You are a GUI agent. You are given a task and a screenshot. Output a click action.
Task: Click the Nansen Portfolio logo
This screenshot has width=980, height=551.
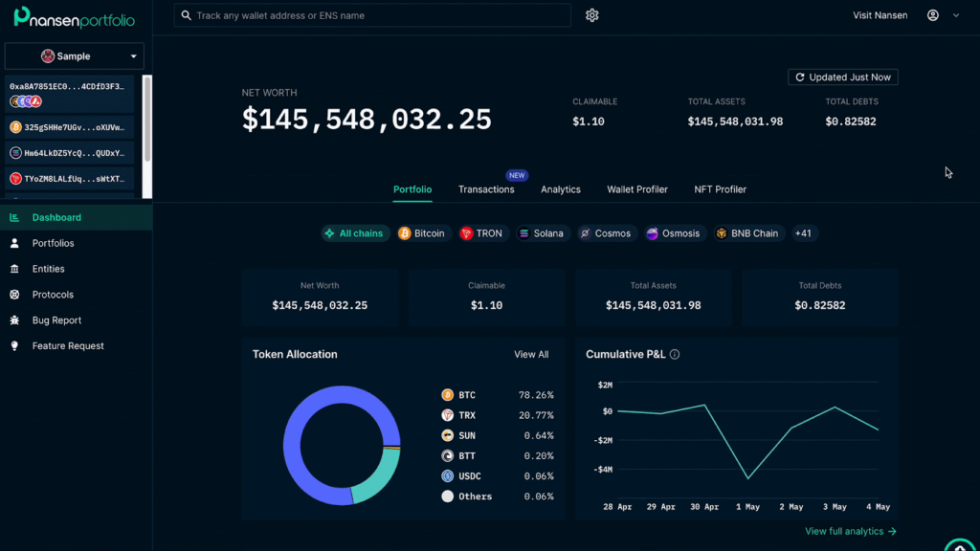(75, 17)
